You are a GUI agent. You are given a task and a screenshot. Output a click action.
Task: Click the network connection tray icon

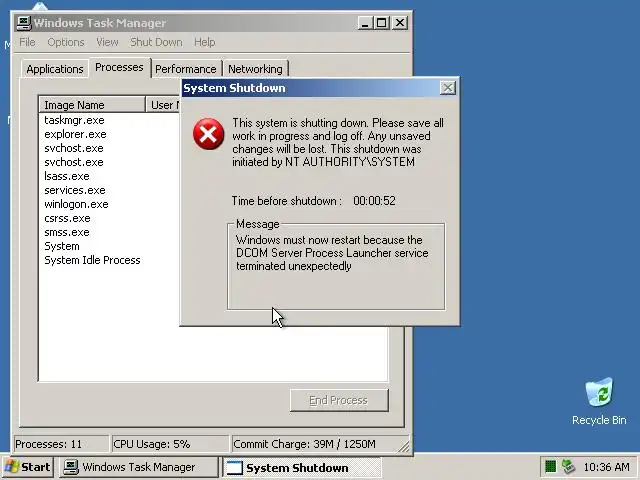pos(568,466)
